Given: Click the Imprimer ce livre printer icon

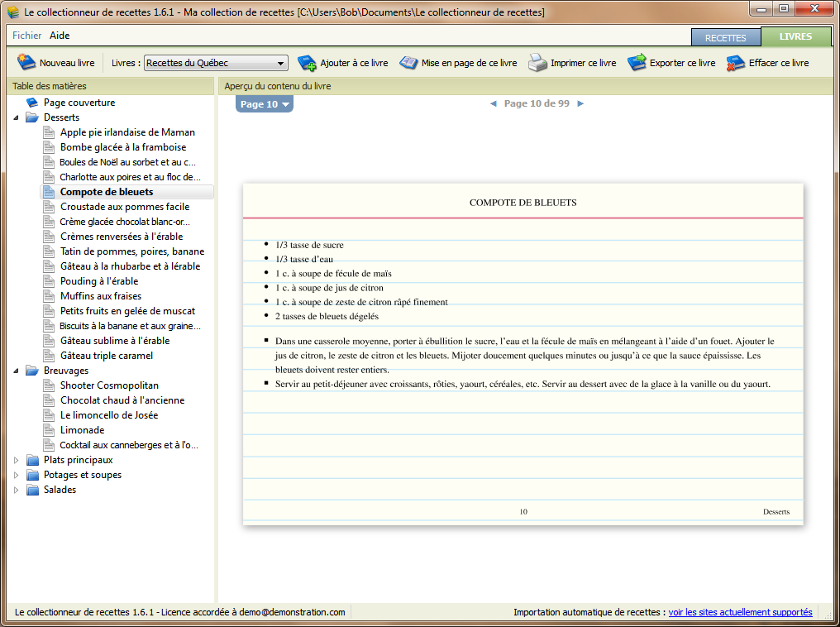Looking at the screenshot, I should pos(537,63).
